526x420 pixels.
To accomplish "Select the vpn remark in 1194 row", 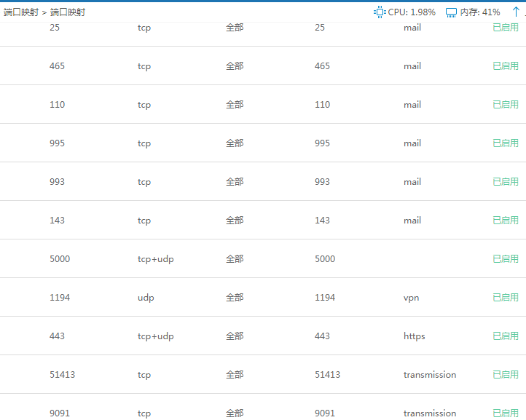I will 411,298.
